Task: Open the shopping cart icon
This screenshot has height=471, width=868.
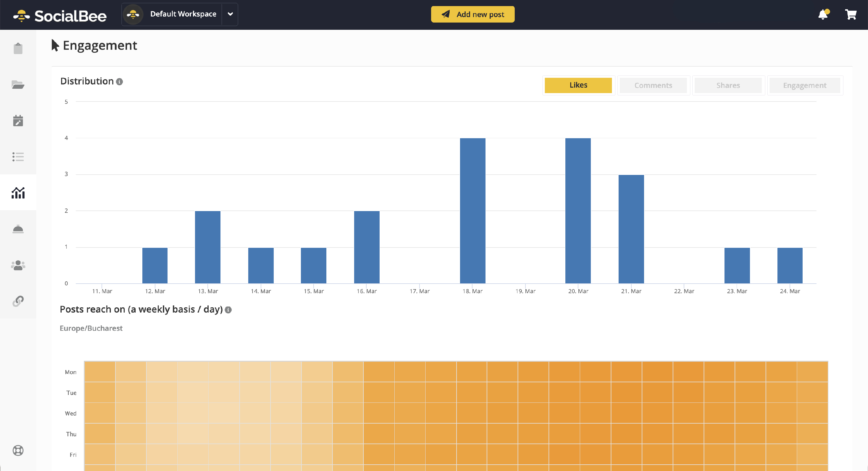Action: tap(851, 14)
